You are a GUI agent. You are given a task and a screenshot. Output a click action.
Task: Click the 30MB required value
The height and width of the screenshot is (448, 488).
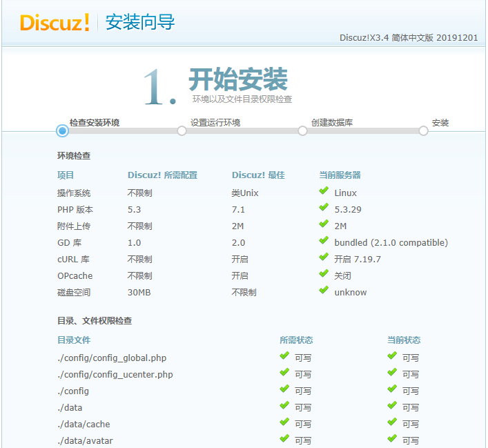(x=139, y=292)
